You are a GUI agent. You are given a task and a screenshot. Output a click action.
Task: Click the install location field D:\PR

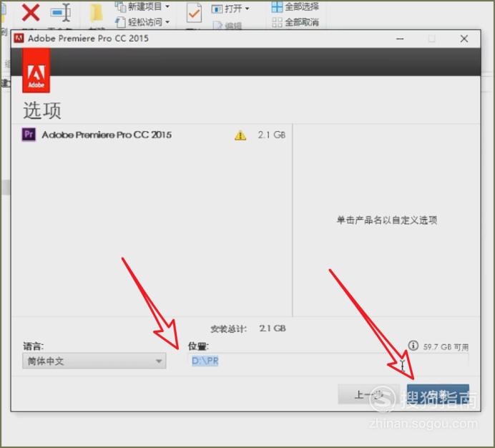tap(328, 361)
